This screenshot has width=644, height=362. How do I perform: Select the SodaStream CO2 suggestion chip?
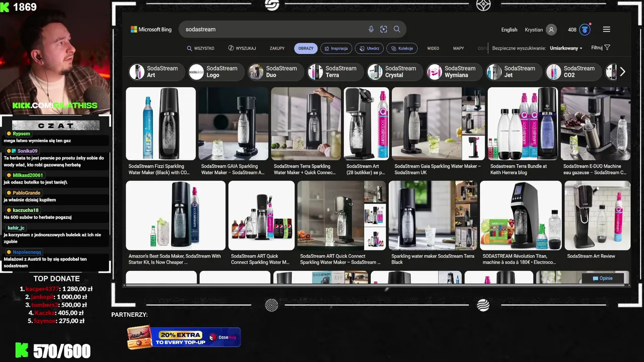[573, 72]
